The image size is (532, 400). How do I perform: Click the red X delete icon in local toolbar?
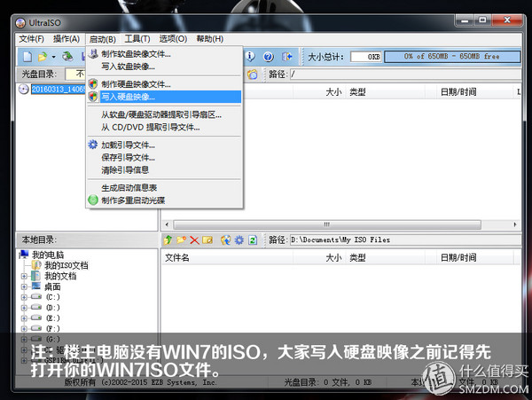click(x=194, y=240)
